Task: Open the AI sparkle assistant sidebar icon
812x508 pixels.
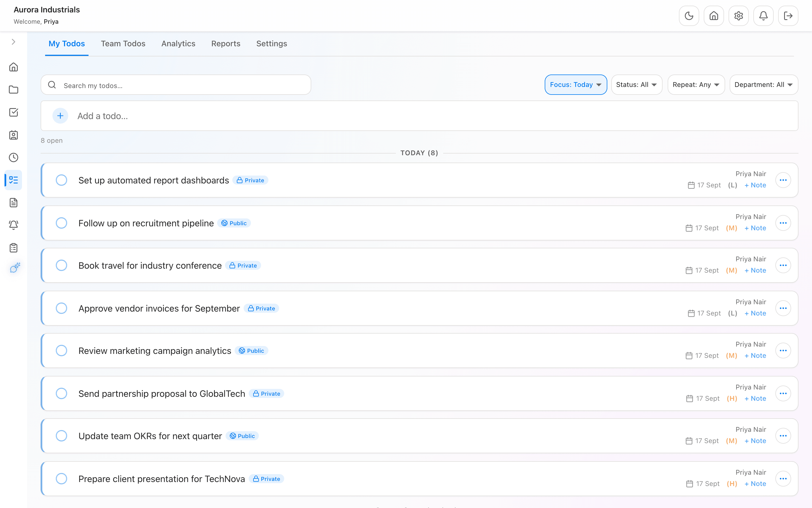Action: pyautogui.click(x=15, y=268)
